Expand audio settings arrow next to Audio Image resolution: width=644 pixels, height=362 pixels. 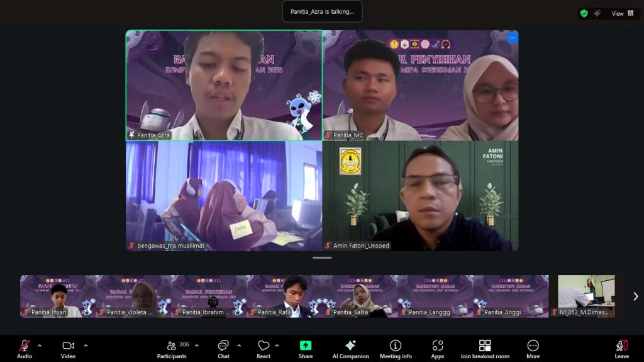40,345
